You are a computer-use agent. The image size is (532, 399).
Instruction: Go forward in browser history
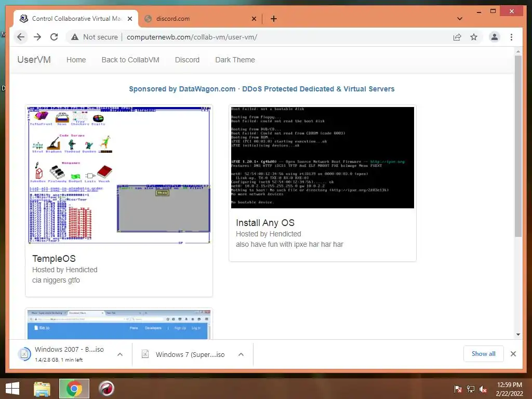point(37,37)
